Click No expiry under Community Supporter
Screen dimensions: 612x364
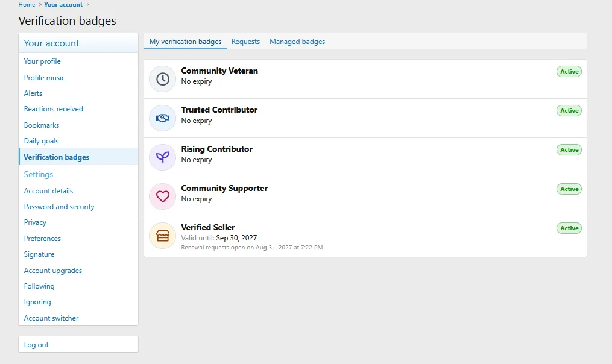click(197, 199)
